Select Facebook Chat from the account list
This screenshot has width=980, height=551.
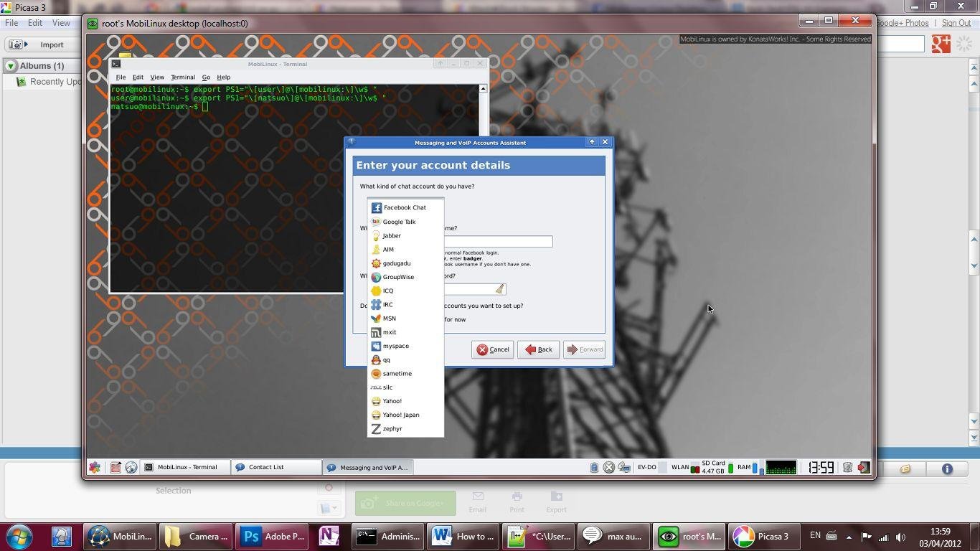(x=404, y=207)
